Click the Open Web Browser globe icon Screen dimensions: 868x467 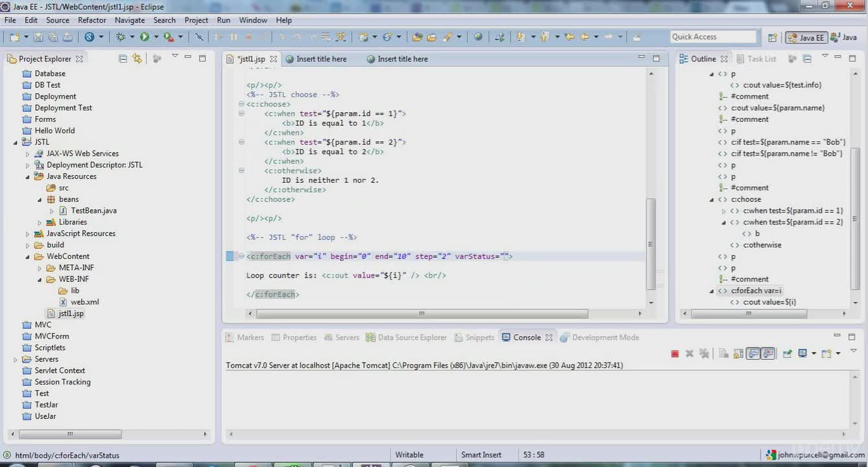pyautogui.click(x=478, y=37)
